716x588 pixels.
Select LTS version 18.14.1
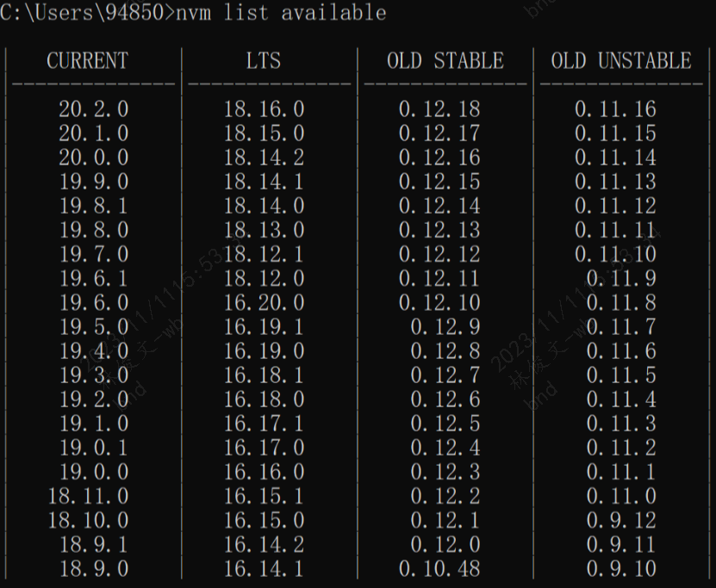click(264, 182)
